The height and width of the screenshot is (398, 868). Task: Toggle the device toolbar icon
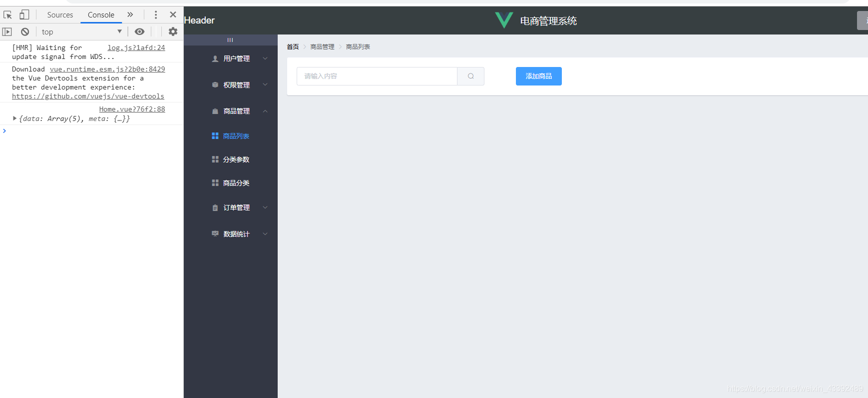click(24, 14)
